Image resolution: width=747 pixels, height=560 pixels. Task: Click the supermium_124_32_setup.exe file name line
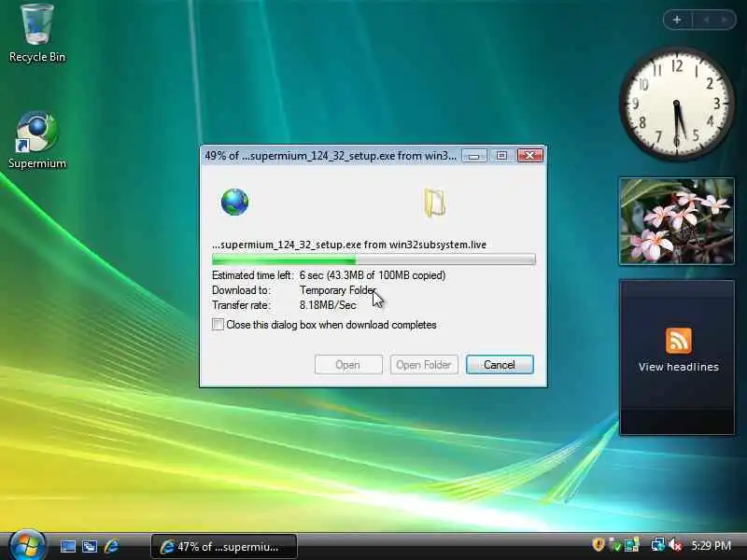[x=349, y=245]
